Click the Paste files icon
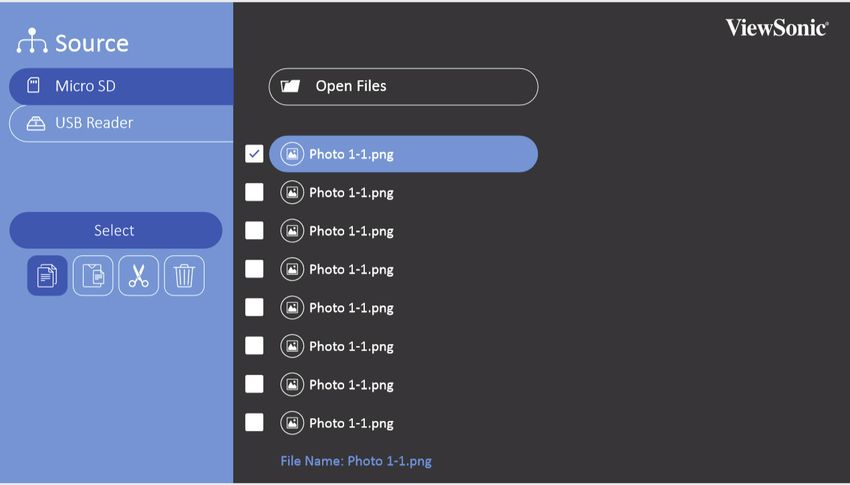Viewport: 850px width, 485px height. pyautogui.click(x=93, y=275)
